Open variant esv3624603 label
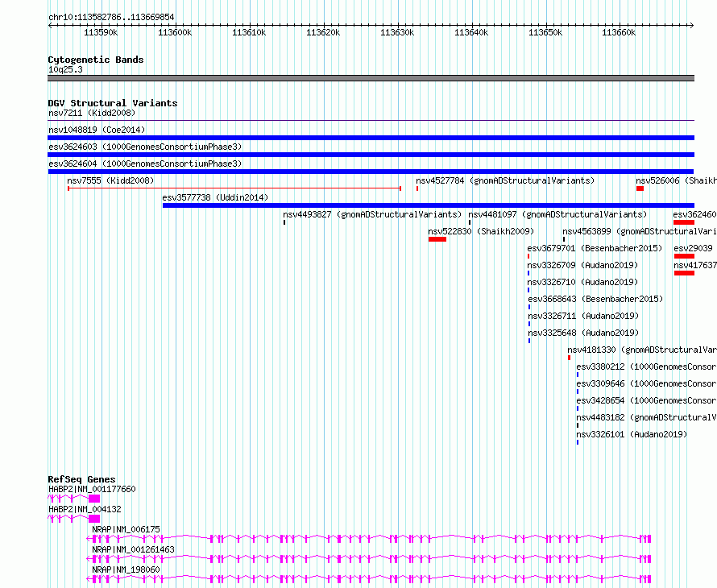 point(145,147)
